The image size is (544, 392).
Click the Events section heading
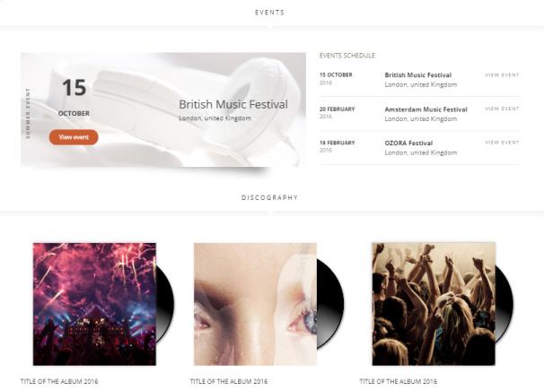pyautogui.click(x=269, y=13)
